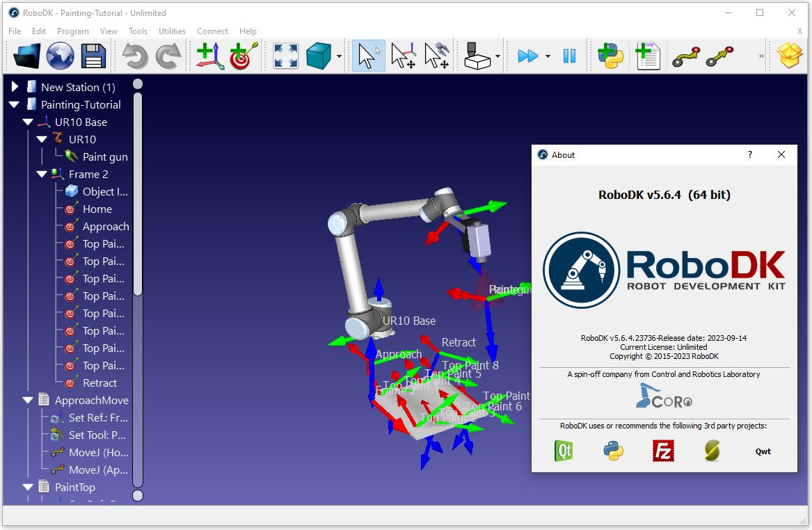Collapse the Frame 2 tree node
The height and width of the screenshot is (530, 812).
click(42, 175)
